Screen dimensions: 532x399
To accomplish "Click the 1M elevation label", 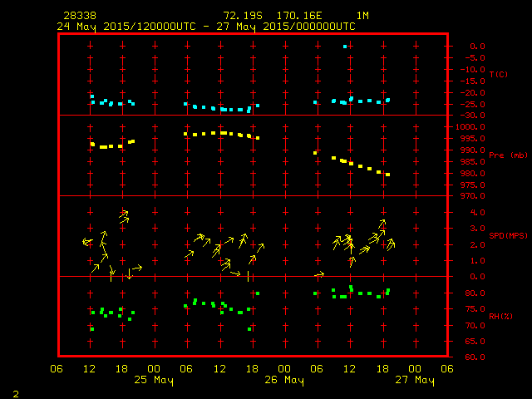I will (362, 16).
